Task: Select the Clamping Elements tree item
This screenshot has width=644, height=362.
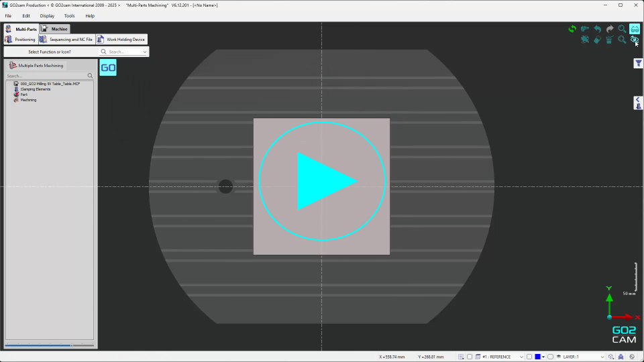Action: click(x=36, y=89)
